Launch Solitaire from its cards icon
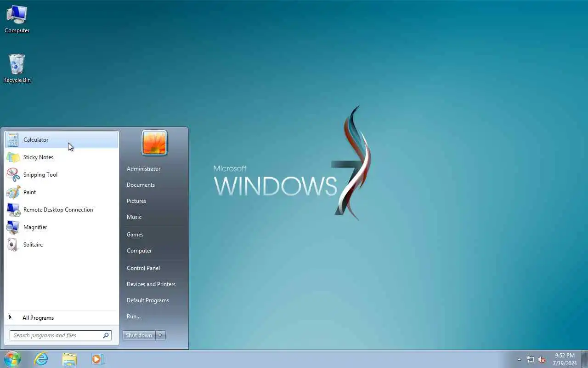588x368 pixels. pyautogui.click(x=13, y=245)
